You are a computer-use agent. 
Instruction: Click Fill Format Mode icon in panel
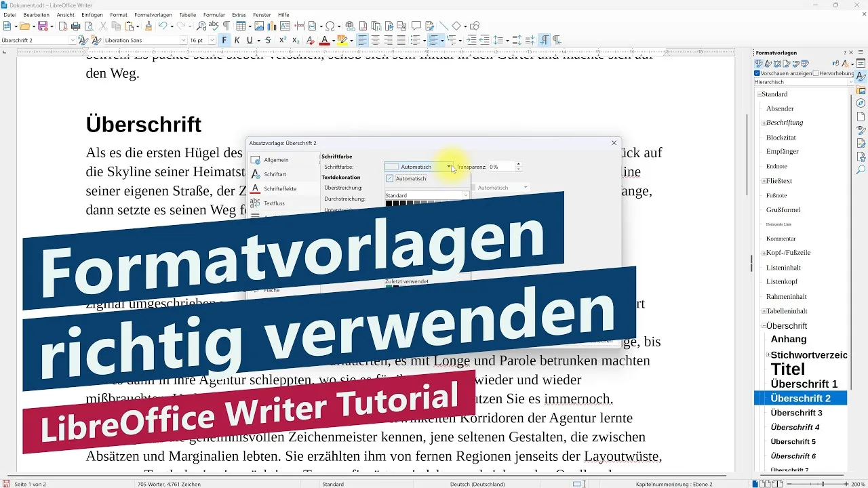coord(835,64)
